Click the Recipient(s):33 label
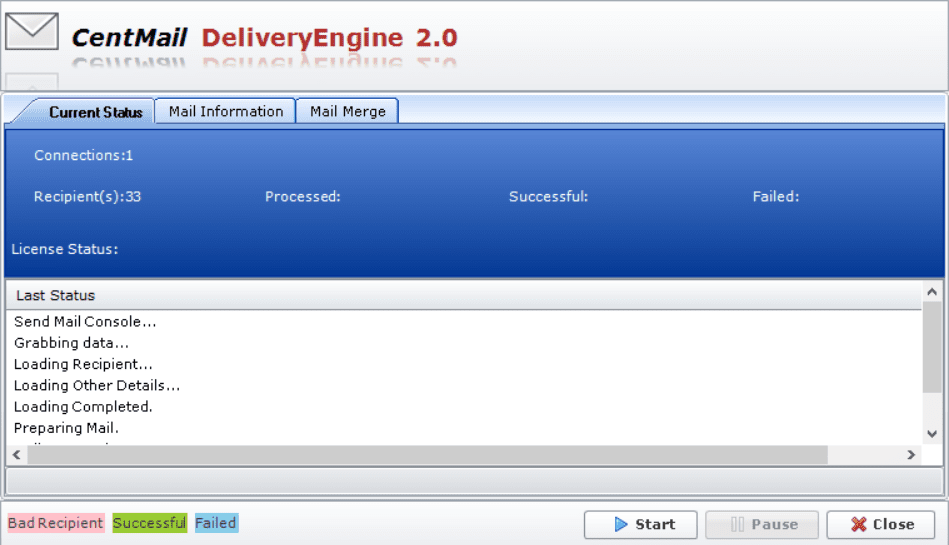Image resolution: width=949 pixels, height=545 pixels. 87,197
